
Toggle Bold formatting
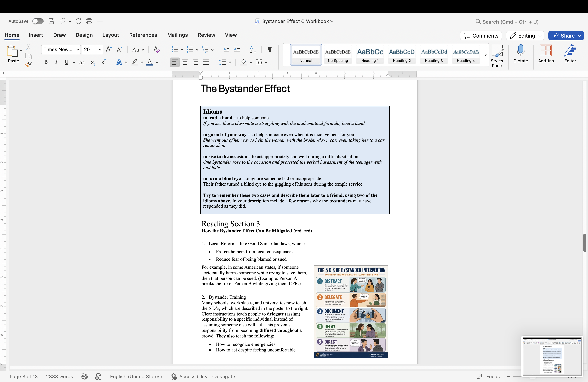(46, 62)
